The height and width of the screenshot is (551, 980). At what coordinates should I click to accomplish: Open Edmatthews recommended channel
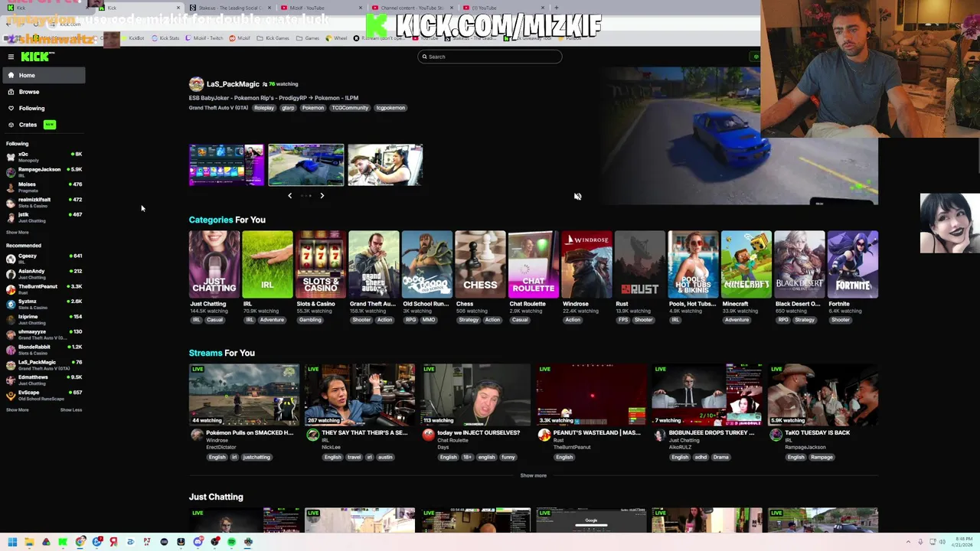click(x=43, y=380)
